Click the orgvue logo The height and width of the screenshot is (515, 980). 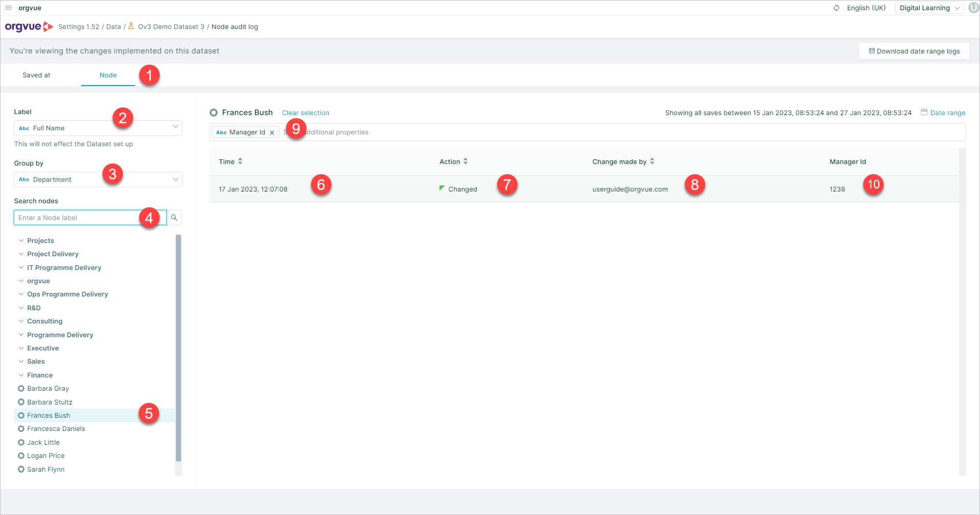[29, 26]
